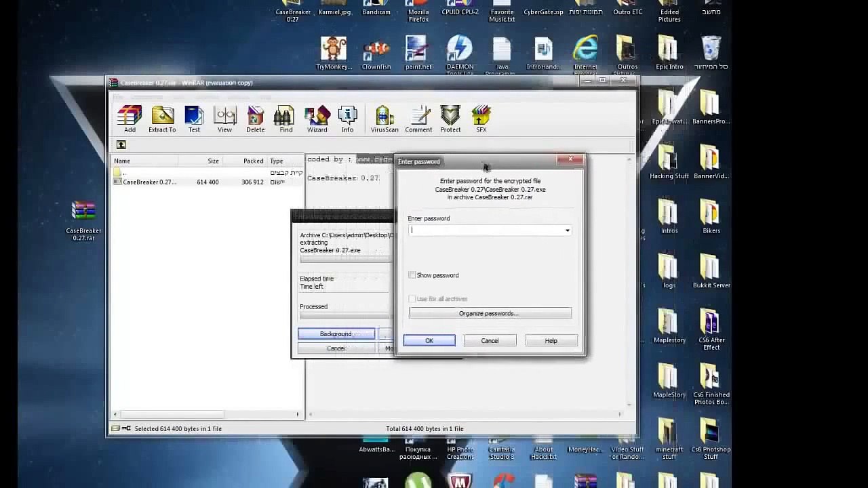Sort file list by Type column
868x488 pixels.
point(285,161)
